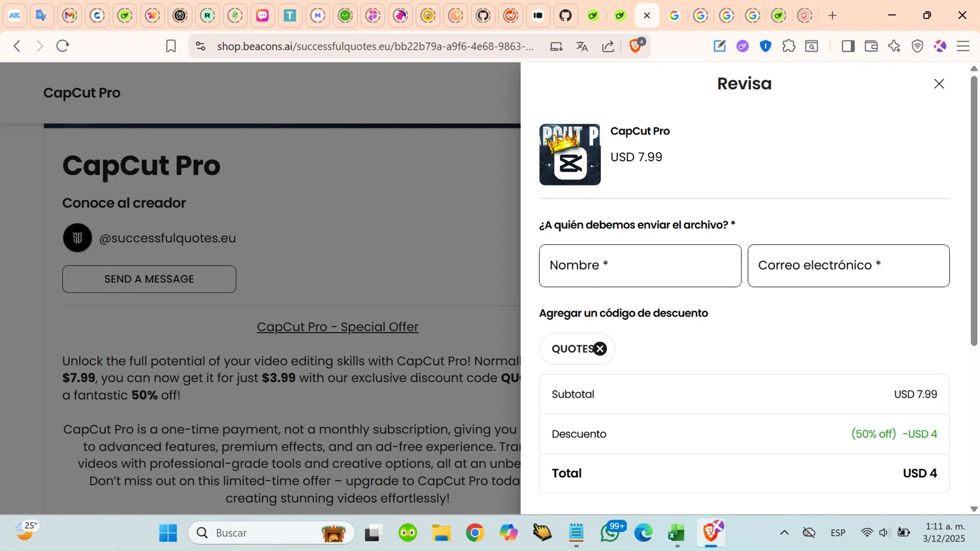The height and width of the screenshot is (551, 980).
Task: Reload the current page
Action: (63, 46)
